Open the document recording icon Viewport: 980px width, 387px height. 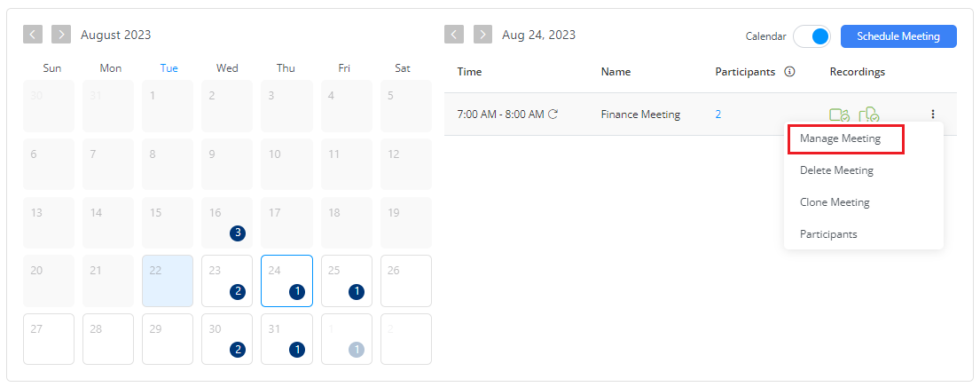point(869,115)
